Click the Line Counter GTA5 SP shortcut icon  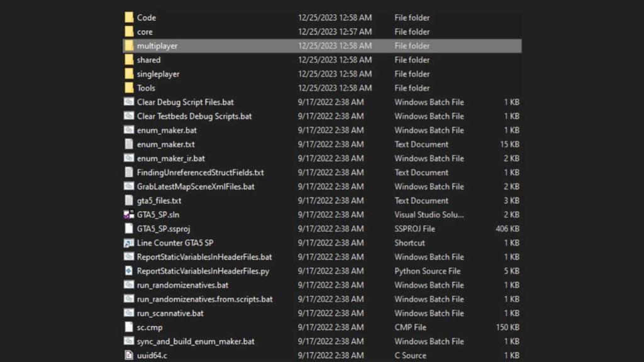coord(129,243)
